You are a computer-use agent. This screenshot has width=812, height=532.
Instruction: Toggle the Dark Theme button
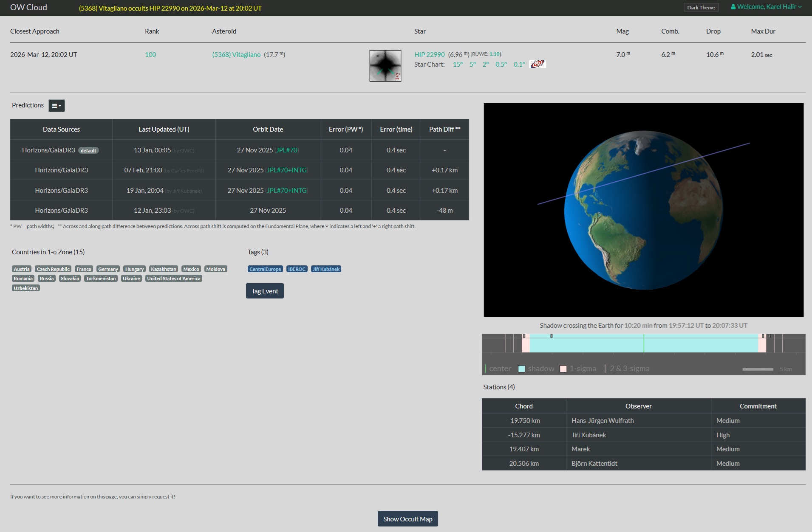[701, 7]
